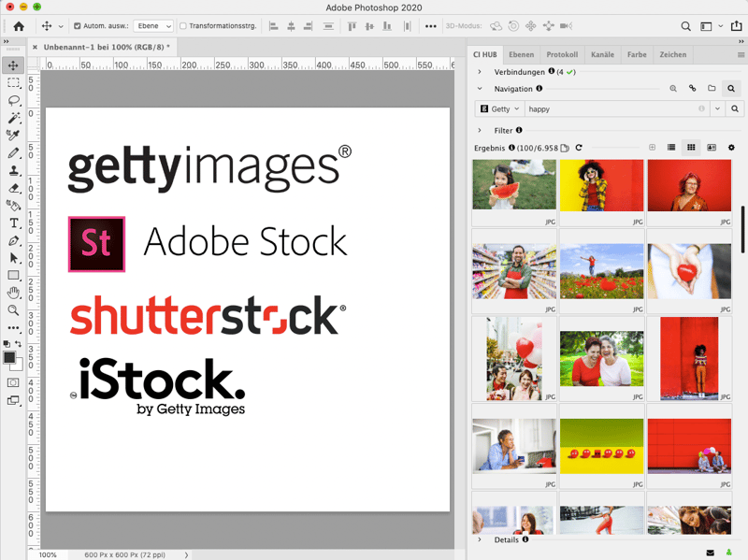Switch to the Zeichen tab
This screenshot has width=748, height=560.
[x=672, y=54]
